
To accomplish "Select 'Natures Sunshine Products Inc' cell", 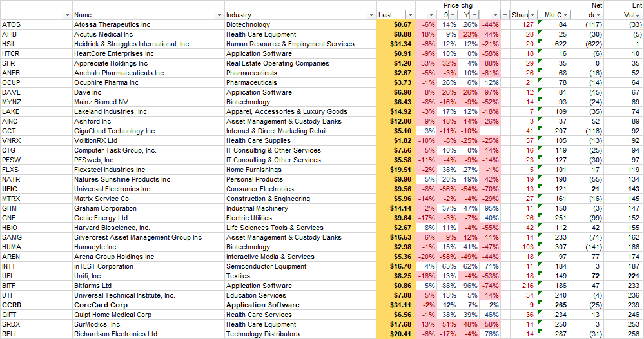I will pos(148,179).
